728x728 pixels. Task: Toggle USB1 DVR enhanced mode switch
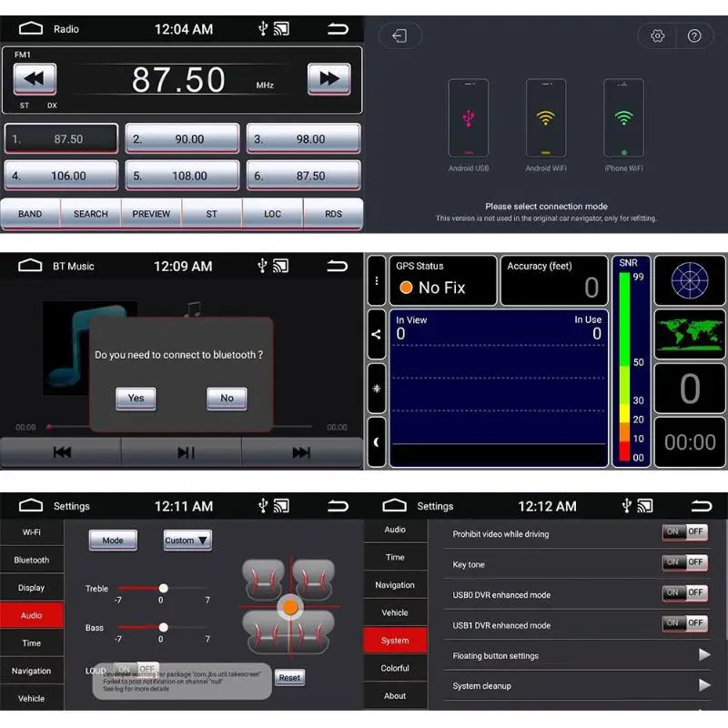pyautogui.click(x=685, y=623)
